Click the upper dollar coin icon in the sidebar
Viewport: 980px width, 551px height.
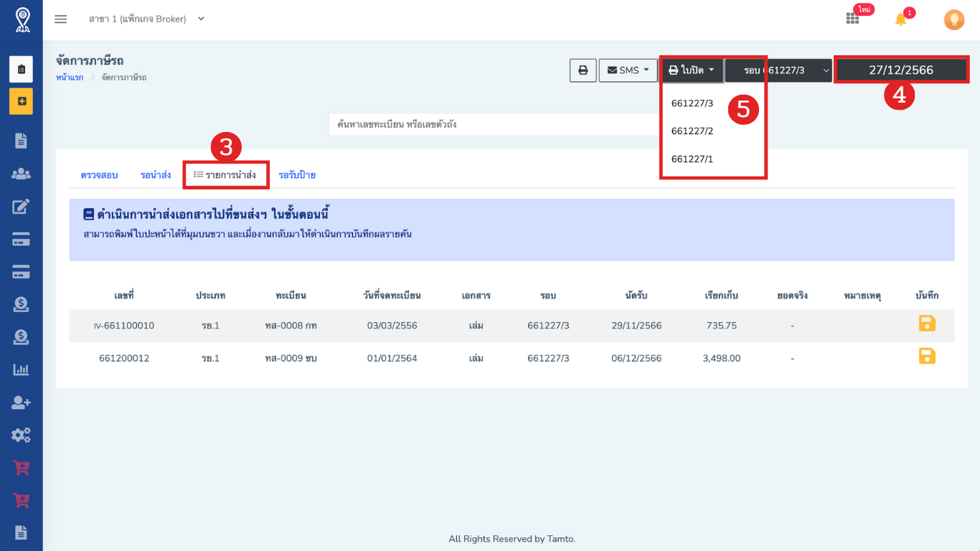pos(22,305)
